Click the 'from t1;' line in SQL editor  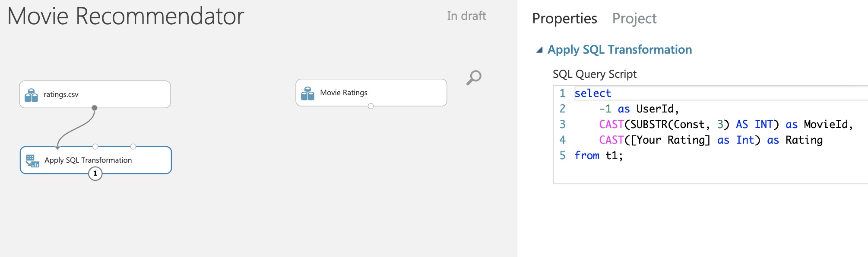[x=599, y=156]
